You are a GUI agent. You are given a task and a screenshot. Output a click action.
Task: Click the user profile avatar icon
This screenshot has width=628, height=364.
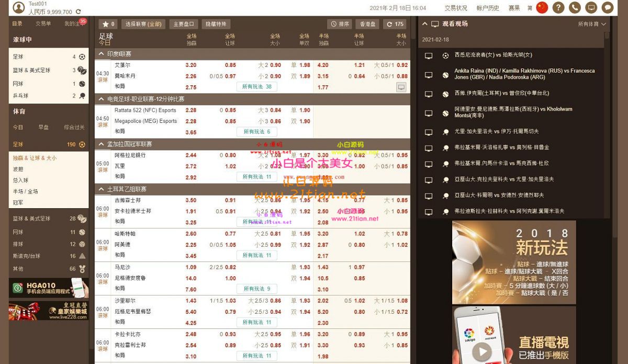(x=19, y=7)
